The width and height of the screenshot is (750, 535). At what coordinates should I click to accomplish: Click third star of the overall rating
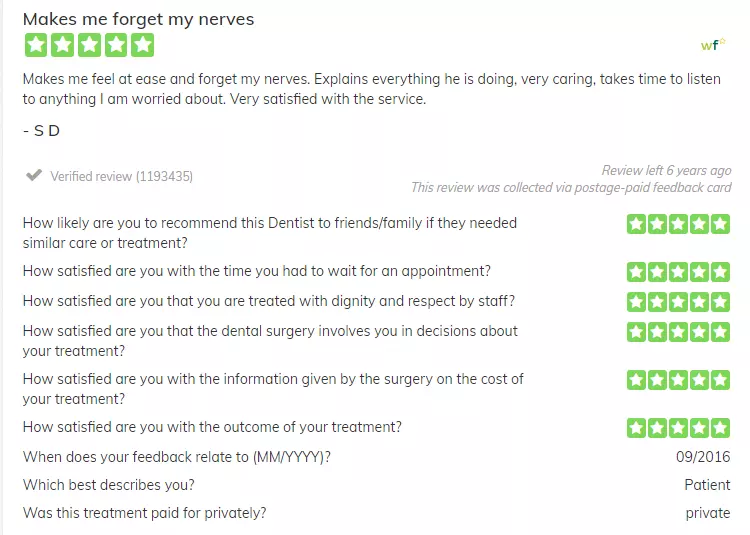[x=89, y=45]
